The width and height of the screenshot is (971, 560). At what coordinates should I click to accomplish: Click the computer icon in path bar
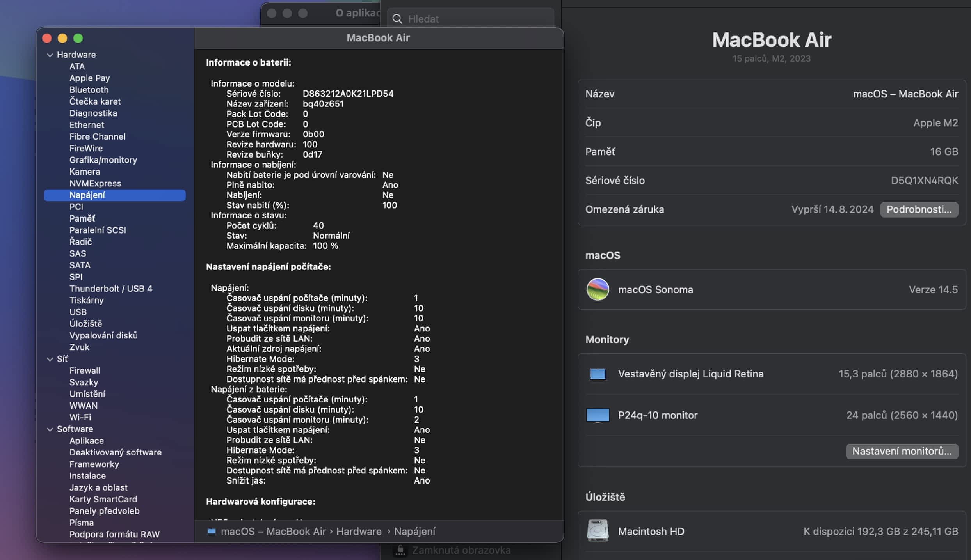tap(211, 531)
